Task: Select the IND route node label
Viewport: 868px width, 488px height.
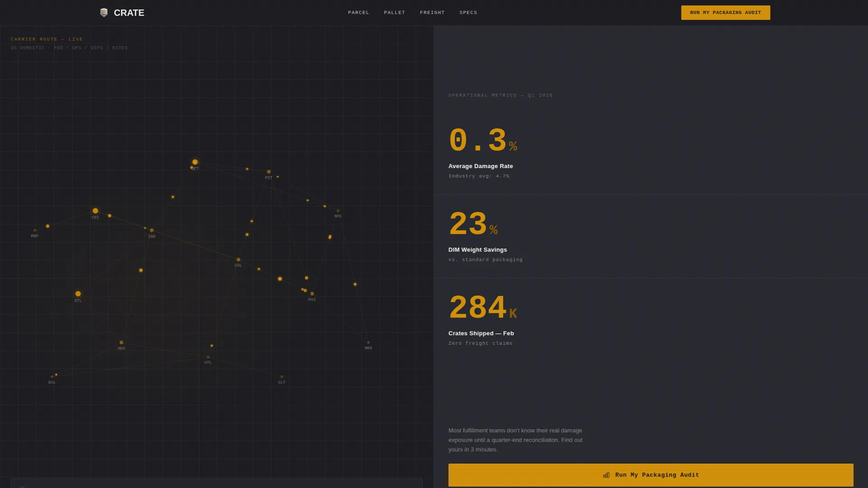Action: click(152, 237)
